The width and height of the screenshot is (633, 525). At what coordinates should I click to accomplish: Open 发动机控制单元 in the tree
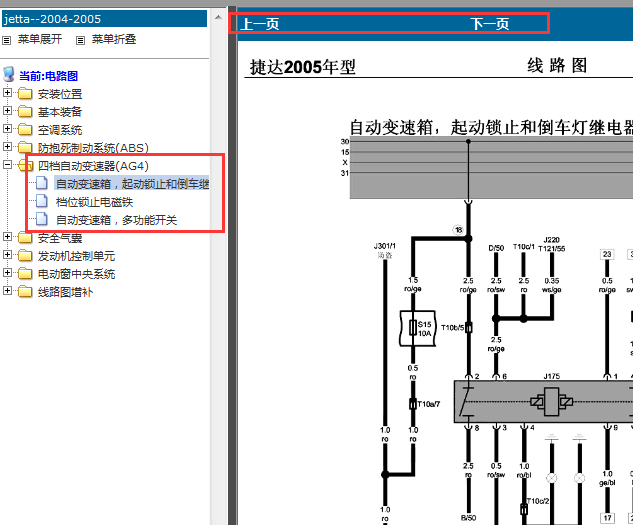coord(76,256)
